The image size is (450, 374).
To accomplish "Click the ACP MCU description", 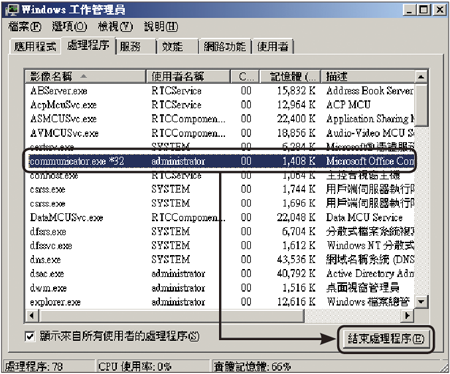I will (348, 105).
